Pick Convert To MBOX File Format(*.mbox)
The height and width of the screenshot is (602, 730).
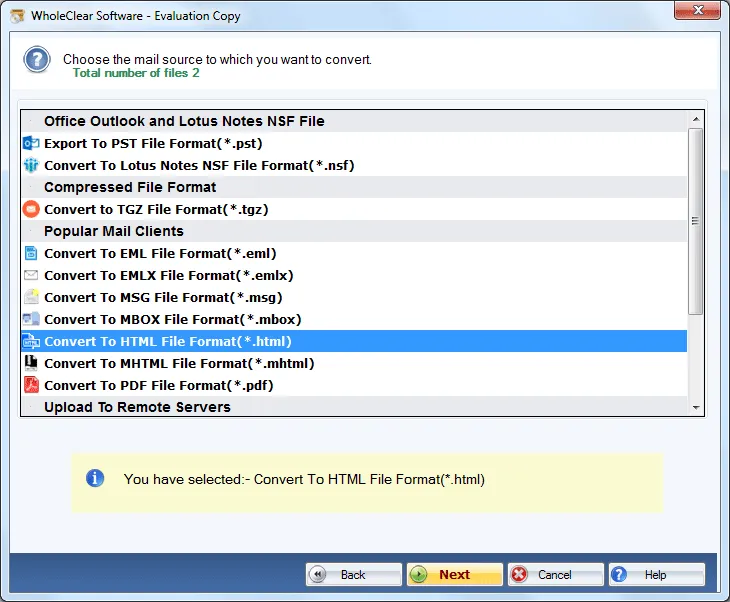pyautogui.click(x=354, y=319)
